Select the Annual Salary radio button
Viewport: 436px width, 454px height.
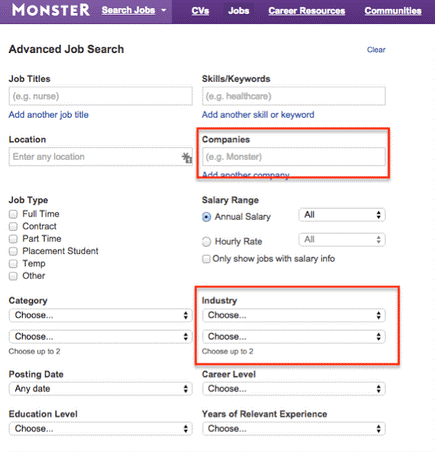(206, 217)
